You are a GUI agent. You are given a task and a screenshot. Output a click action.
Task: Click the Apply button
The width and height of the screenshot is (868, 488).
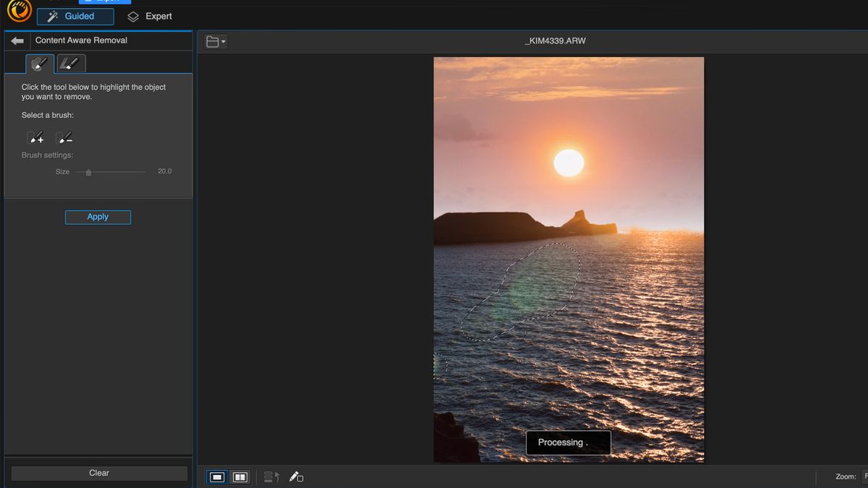click(98, 217)
